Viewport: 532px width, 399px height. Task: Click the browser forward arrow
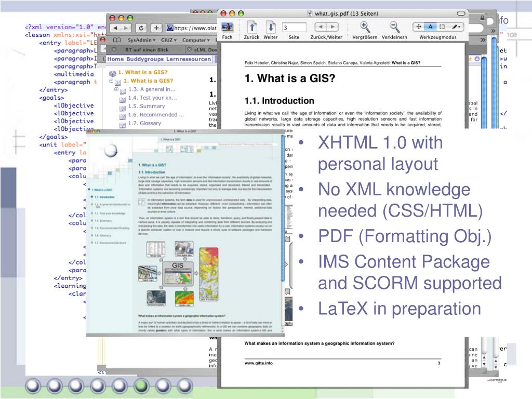126,28
